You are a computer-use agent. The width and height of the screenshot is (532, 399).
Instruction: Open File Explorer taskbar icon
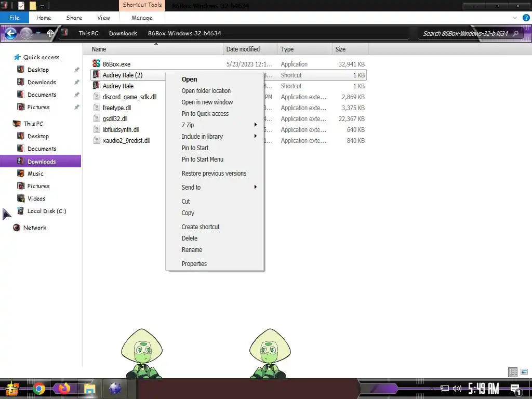pyautogui.click(x=90, y=389)
